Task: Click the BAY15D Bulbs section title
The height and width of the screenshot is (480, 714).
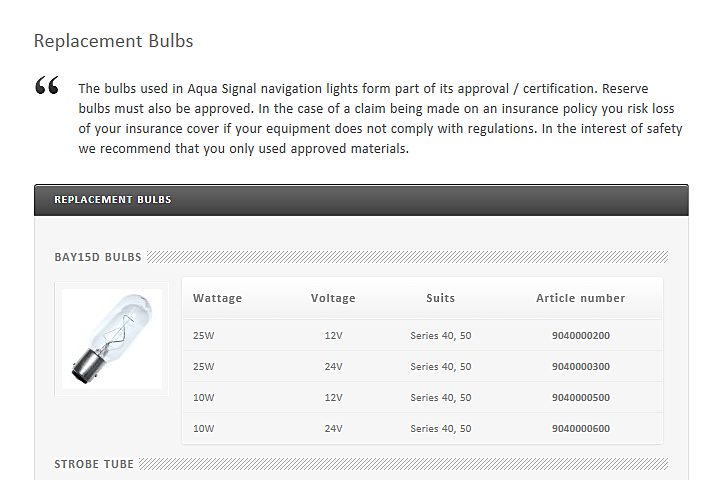Action: click(98, 257)
